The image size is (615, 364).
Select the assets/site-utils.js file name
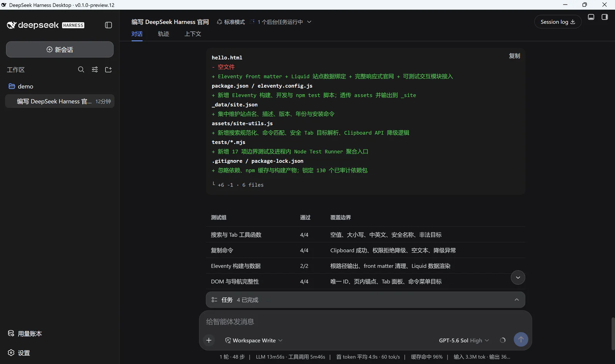242,123
